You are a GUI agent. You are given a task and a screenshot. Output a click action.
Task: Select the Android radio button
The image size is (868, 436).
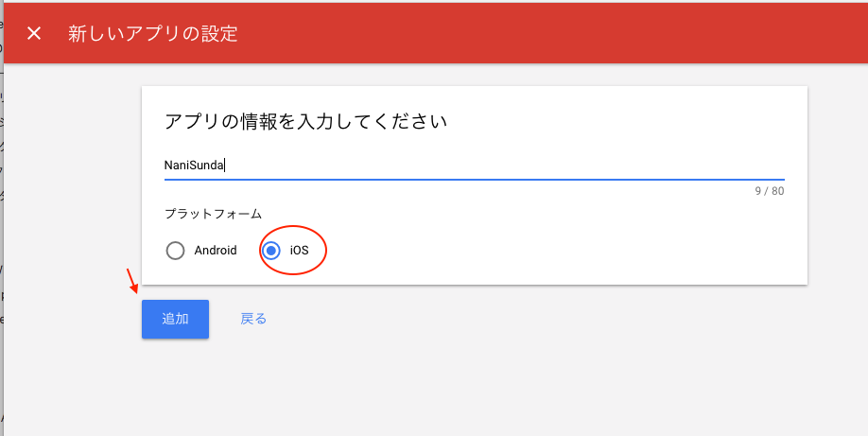point(175,251)
